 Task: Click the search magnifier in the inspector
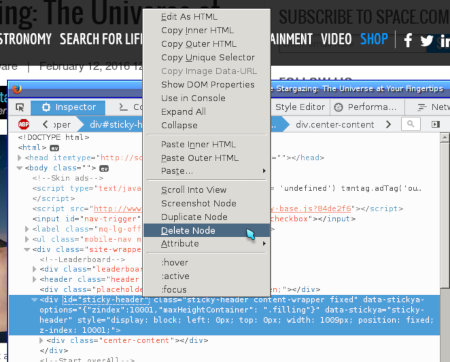coord(411,124)
